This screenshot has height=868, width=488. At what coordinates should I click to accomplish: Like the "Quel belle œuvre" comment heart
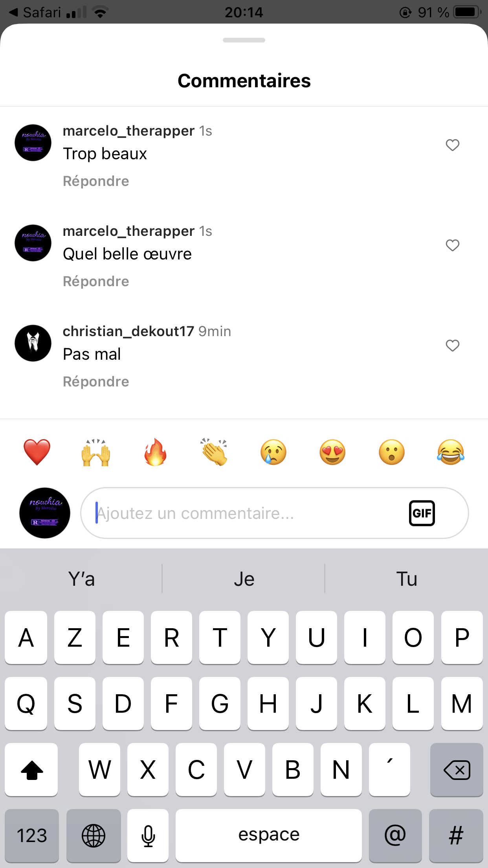(x=452, y=245)
